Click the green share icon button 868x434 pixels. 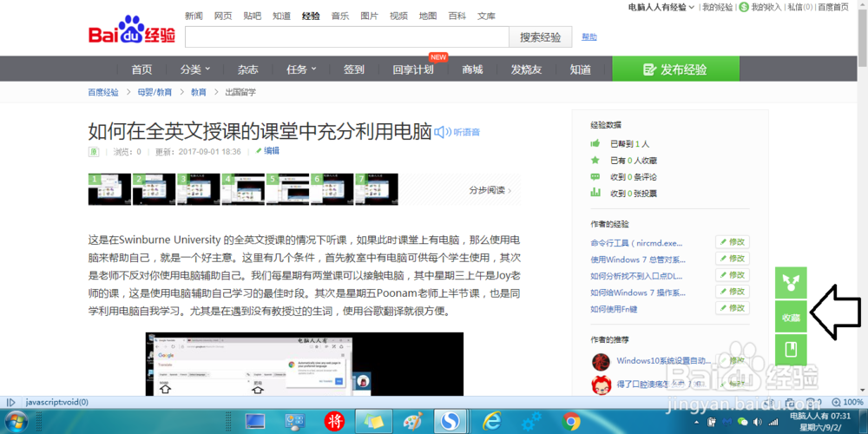791,284
